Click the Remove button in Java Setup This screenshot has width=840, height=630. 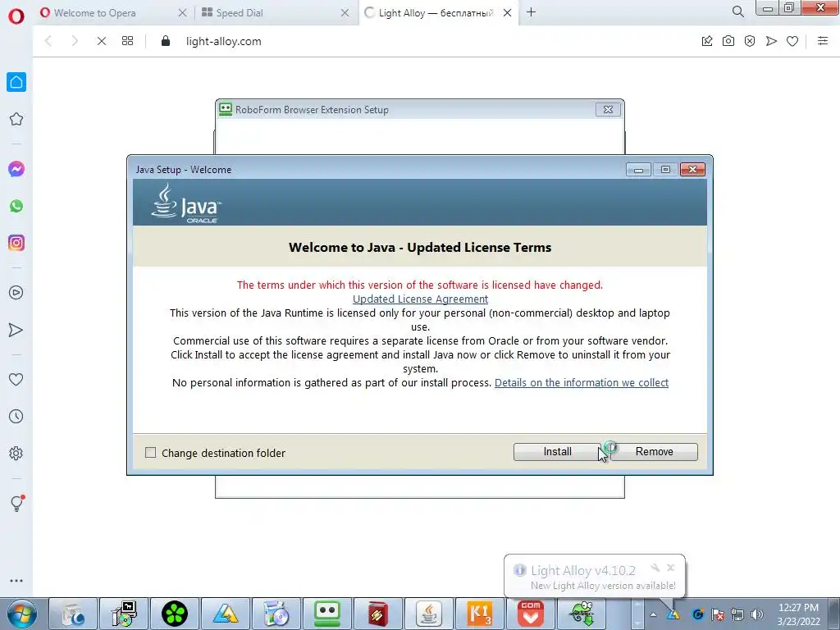(654, 452)
